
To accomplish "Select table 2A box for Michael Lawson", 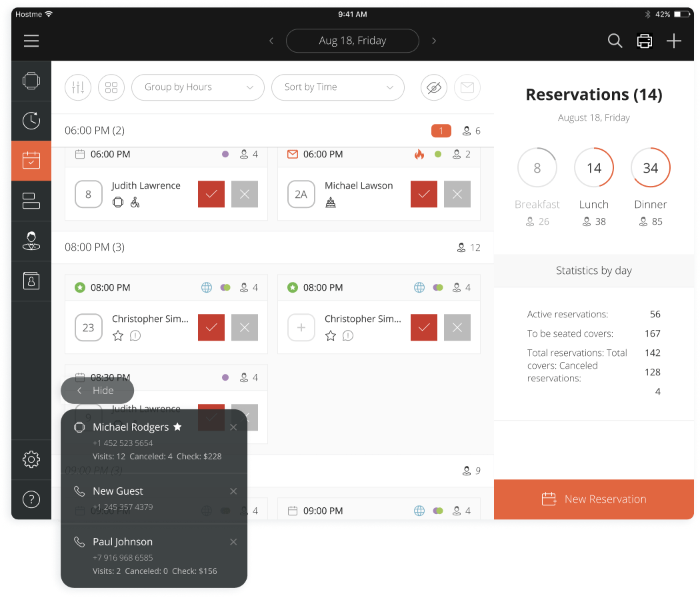I will (301, 194).
